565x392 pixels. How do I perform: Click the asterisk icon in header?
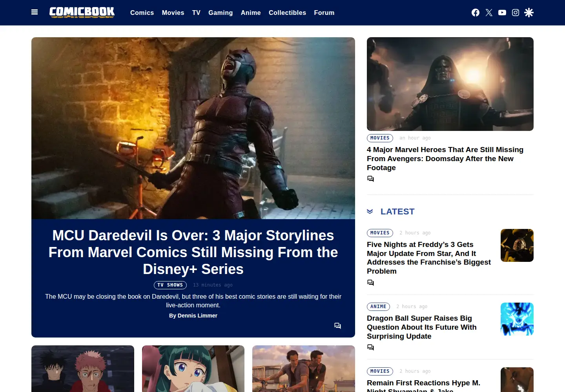[529, 13]
